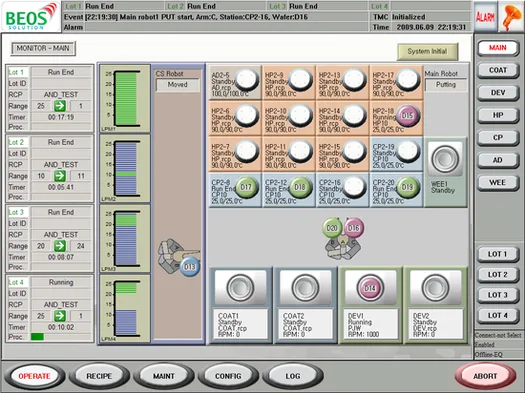
Task: Click the Lot 1 green range arrow
Action: click(60, 106)
